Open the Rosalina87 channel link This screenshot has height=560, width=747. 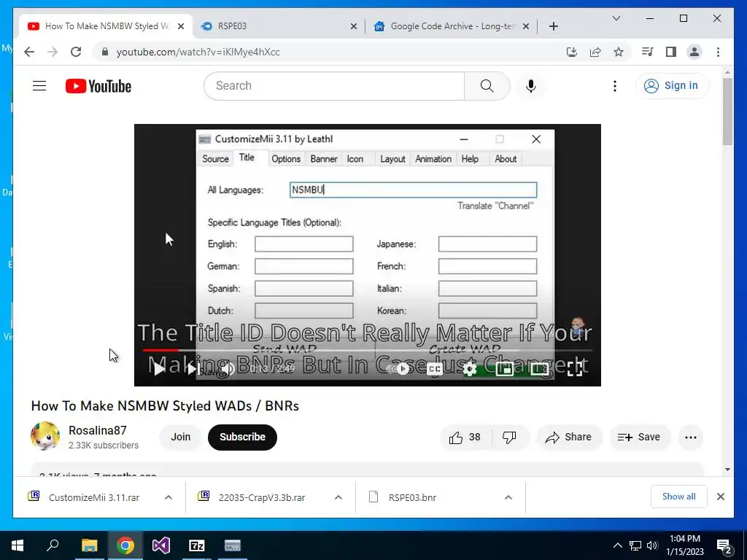coord(98,430)
